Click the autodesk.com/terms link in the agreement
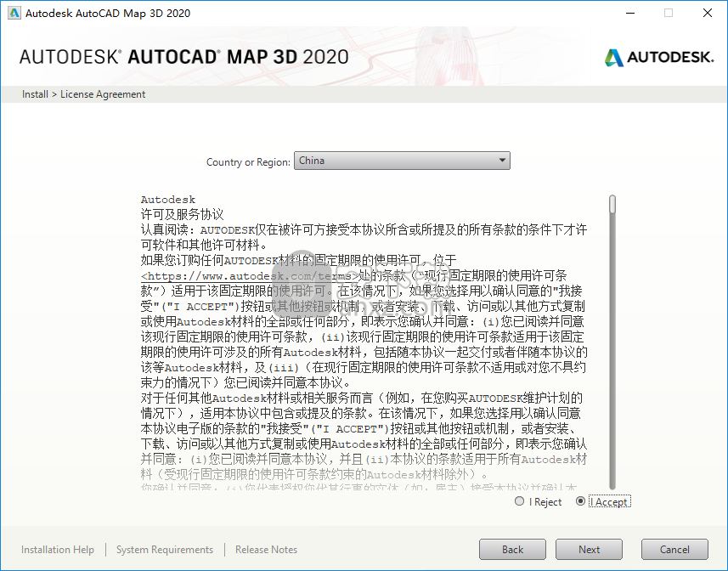The image size is (728, 571). point(250,276)
